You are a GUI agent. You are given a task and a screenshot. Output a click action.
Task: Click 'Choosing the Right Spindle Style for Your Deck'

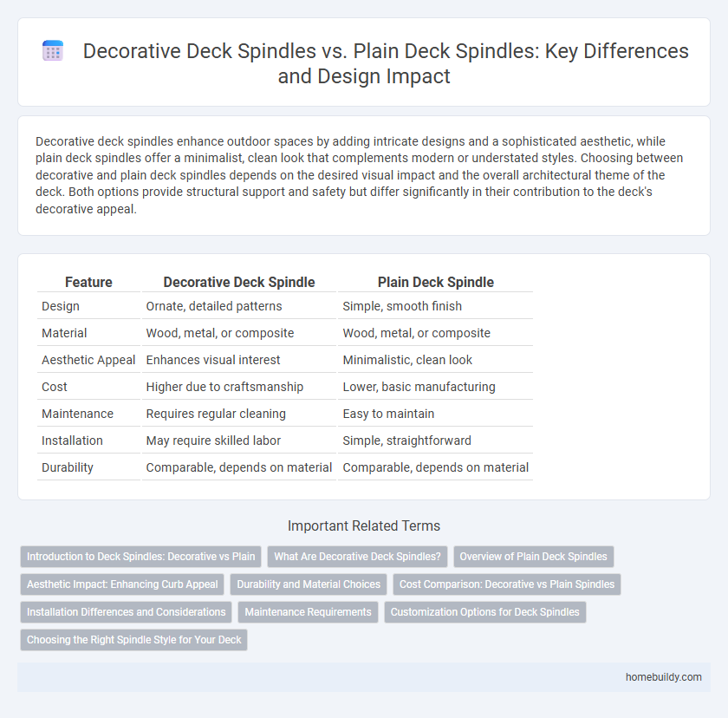coord(133,640)
